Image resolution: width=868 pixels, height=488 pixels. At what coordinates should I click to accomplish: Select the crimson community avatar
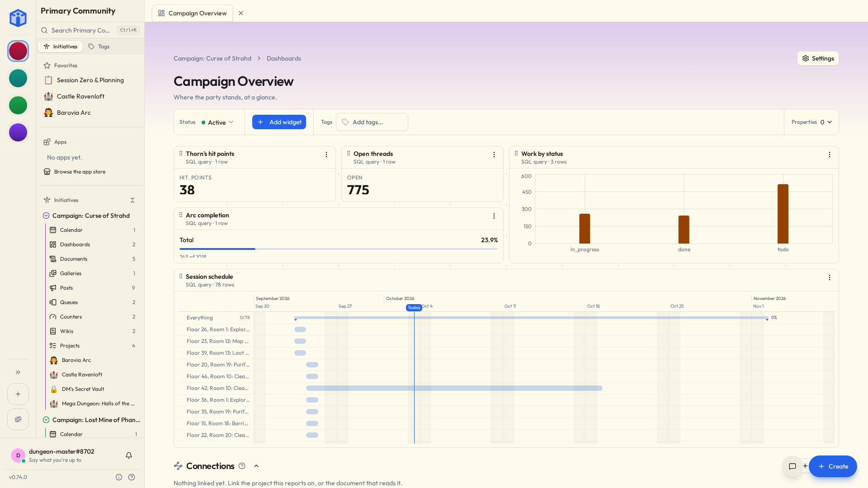click(18, 51)
